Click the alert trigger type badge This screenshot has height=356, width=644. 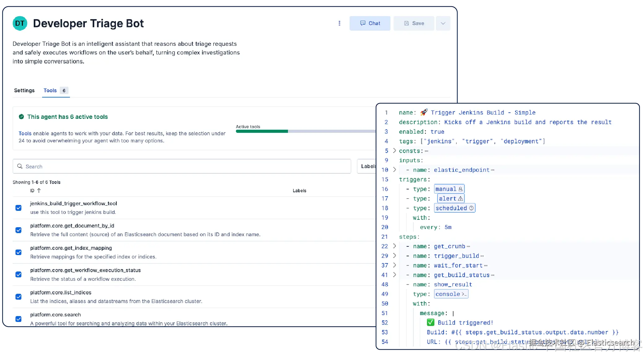[451, 198]
